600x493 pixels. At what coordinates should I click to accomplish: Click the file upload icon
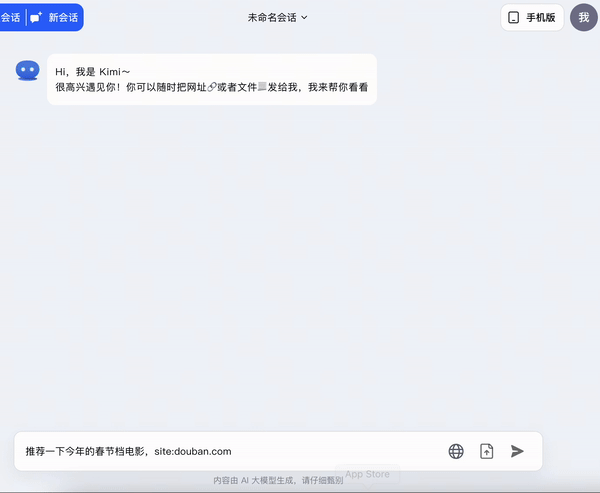coord(487,451)
